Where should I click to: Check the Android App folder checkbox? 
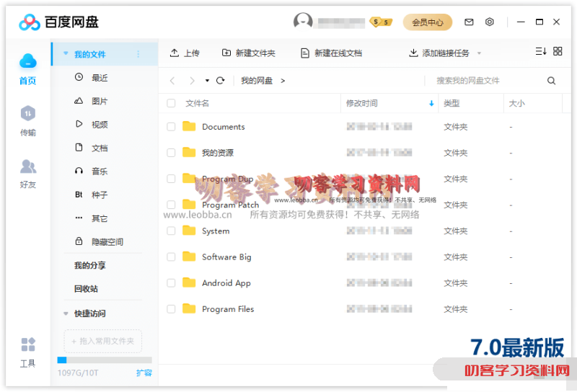pos(171,282)
